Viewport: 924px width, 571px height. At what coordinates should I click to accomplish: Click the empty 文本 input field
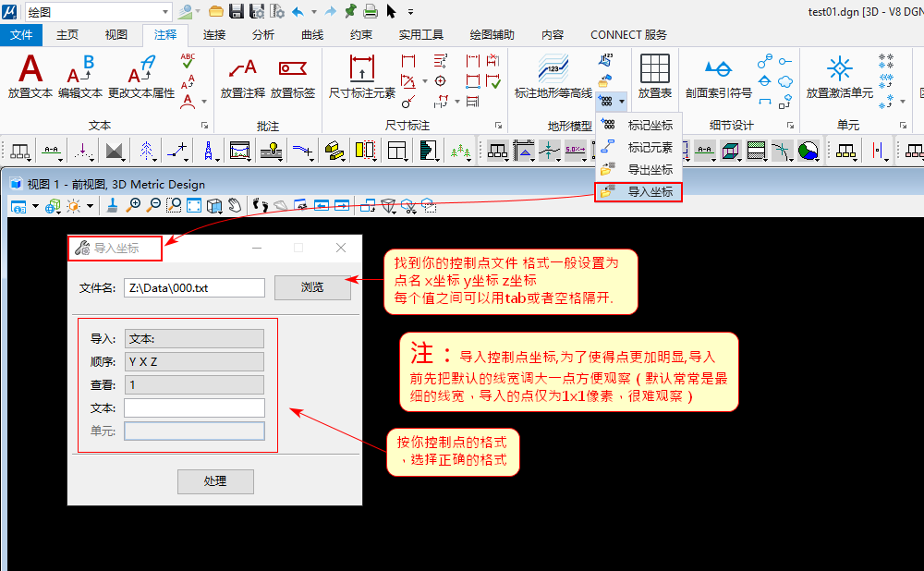pyautogui.click(x=194, y=407)
